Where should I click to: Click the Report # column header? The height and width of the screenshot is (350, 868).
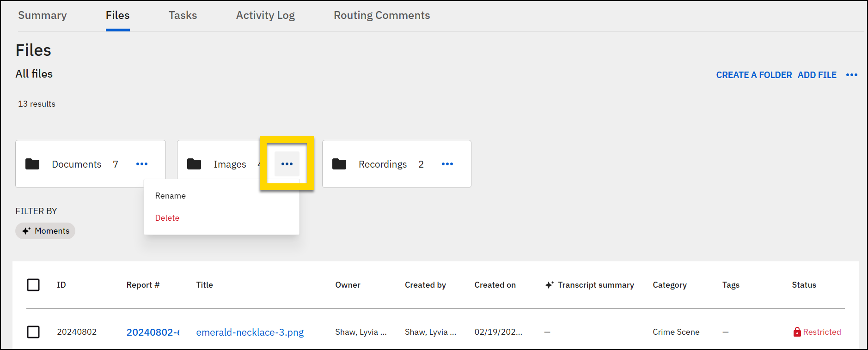143,285
